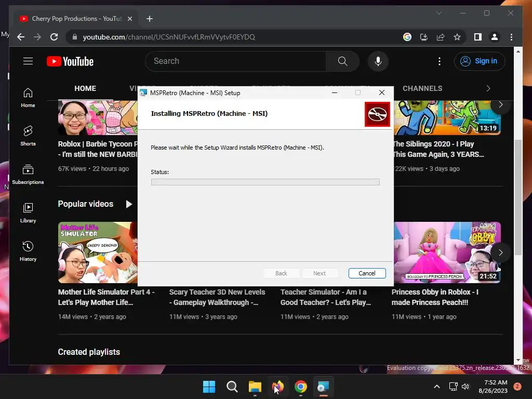Open YouTube settings three-dot menu

pos(440,61)
